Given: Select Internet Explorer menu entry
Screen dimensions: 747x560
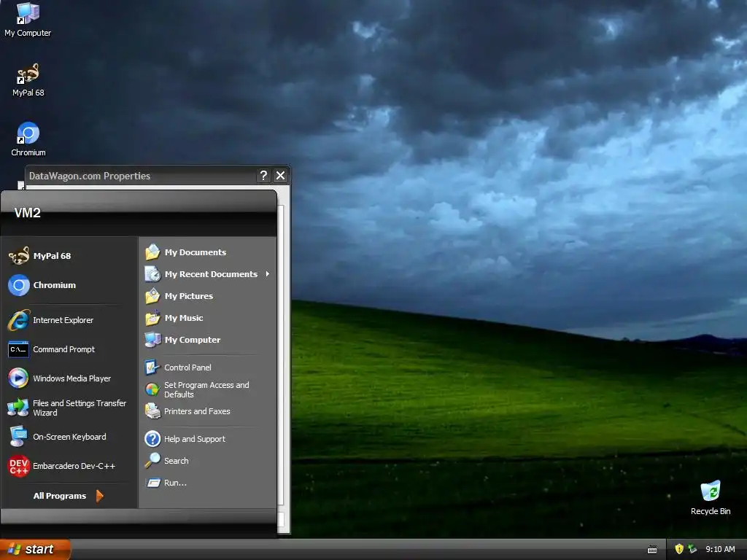Looking at the screenshot, I should pyautogui.click(x=69, y=320).
